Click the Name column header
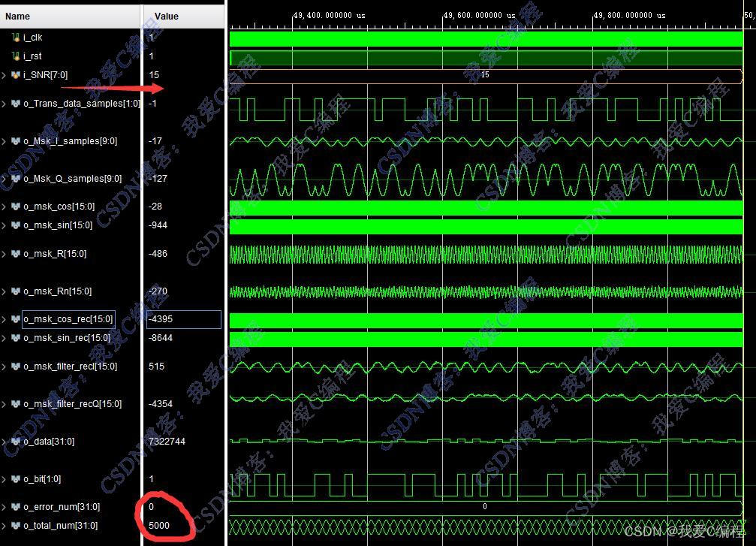The width and height of the screenshot is (756, 546). coord(70,17)
